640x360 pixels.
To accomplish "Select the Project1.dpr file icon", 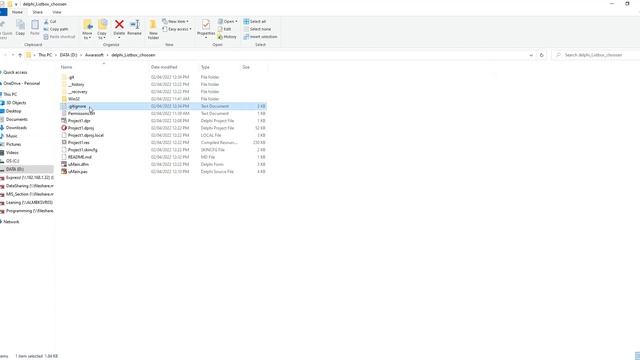I will click(64, 121).
